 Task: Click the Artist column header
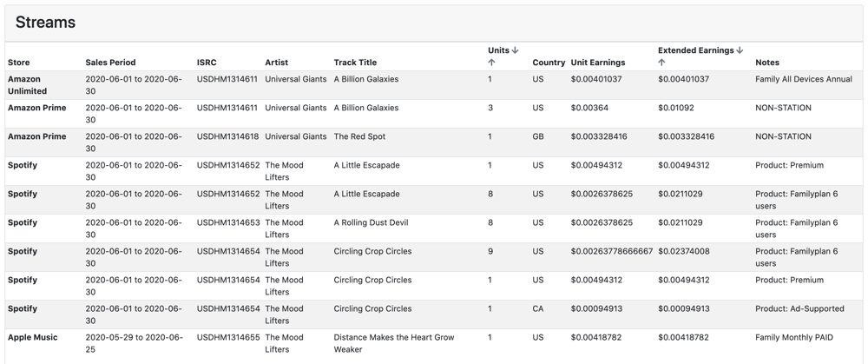click(x=276, y=63)
